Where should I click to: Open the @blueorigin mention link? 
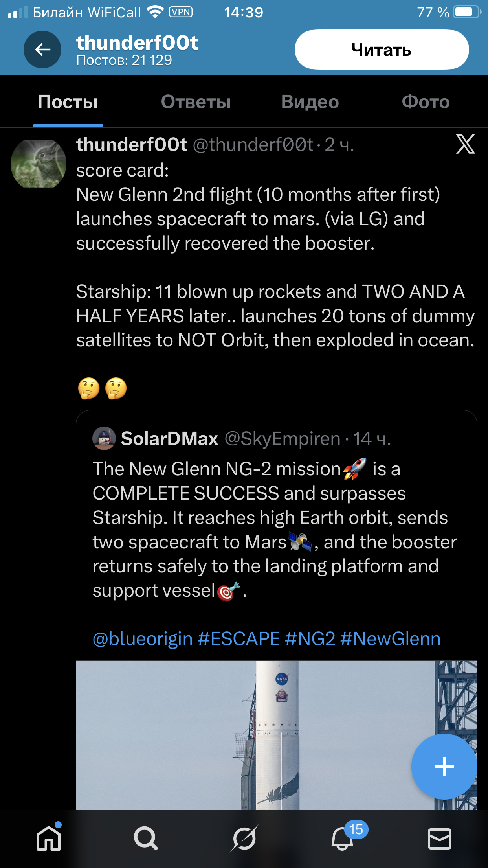(143, 639)
